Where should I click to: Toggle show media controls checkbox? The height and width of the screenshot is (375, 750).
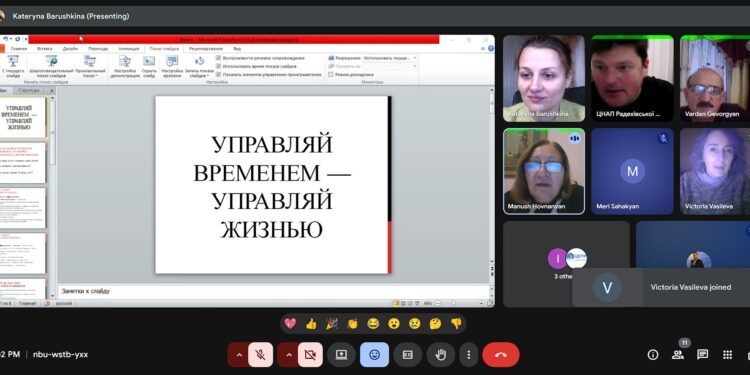point(219,74)
